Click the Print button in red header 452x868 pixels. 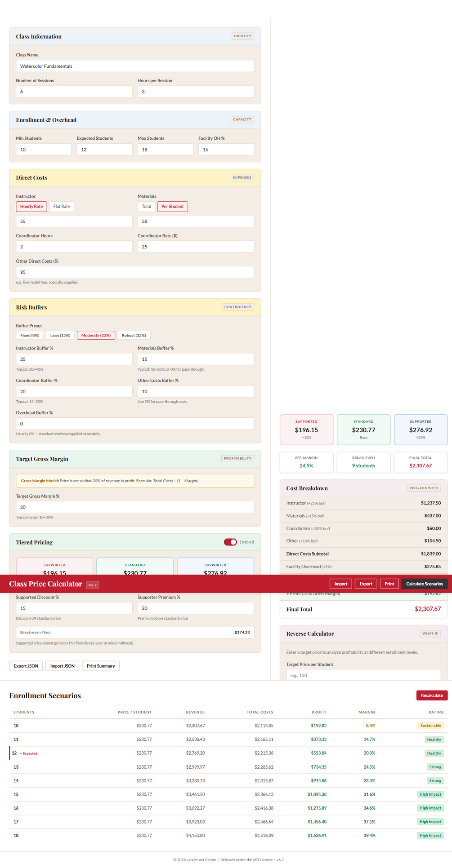pyautogui.click(x=389, y=584)
